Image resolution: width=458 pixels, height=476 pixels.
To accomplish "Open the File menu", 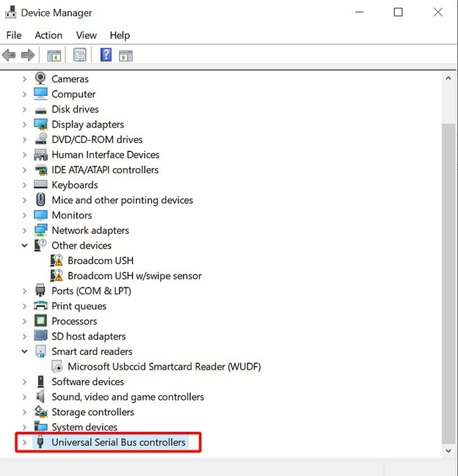I will coord(14,35).
